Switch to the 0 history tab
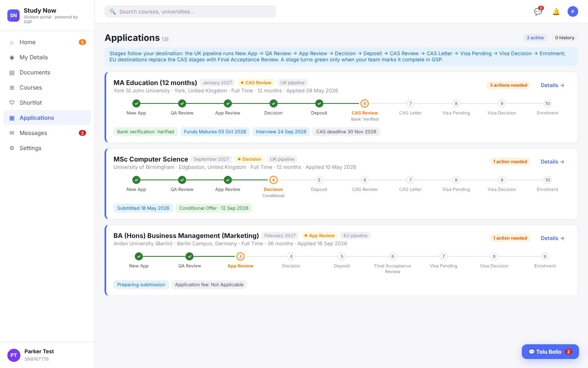588x368 pixels. coord(564,38)
